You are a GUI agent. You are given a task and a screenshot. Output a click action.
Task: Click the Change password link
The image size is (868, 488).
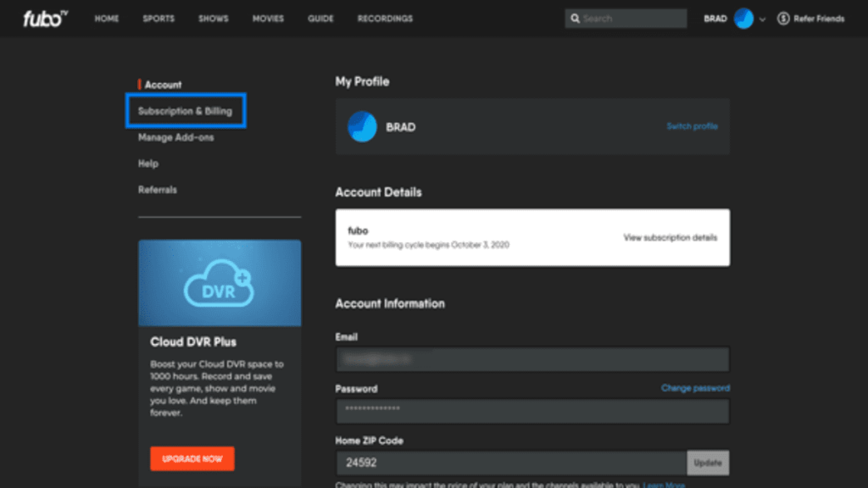(x=693, y=388)
